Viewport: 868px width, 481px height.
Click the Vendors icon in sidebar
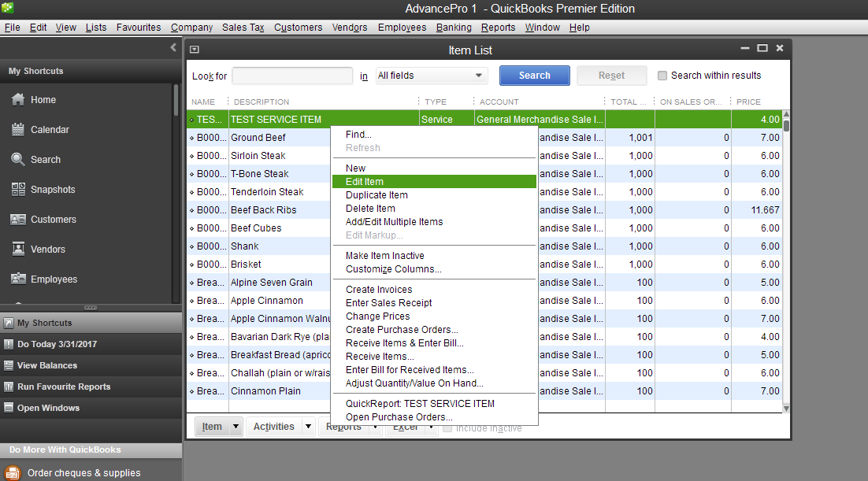pyautogui.click(x=18, y=250)
